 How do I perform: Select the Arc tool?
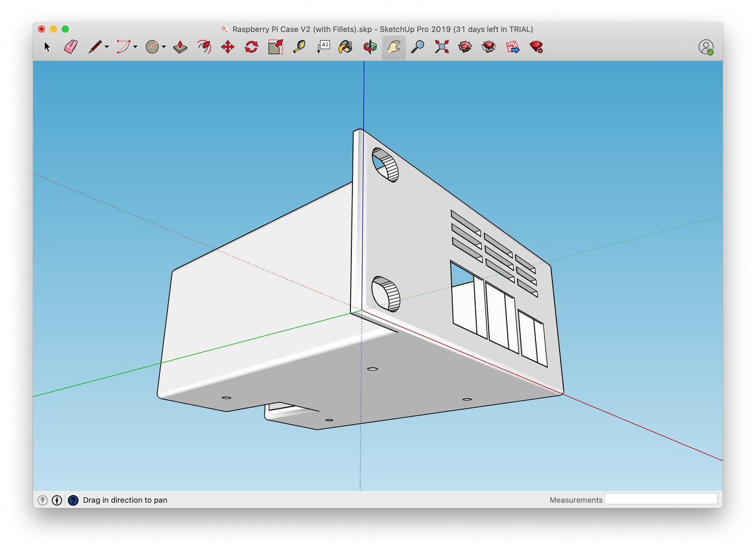coord(123,47)
